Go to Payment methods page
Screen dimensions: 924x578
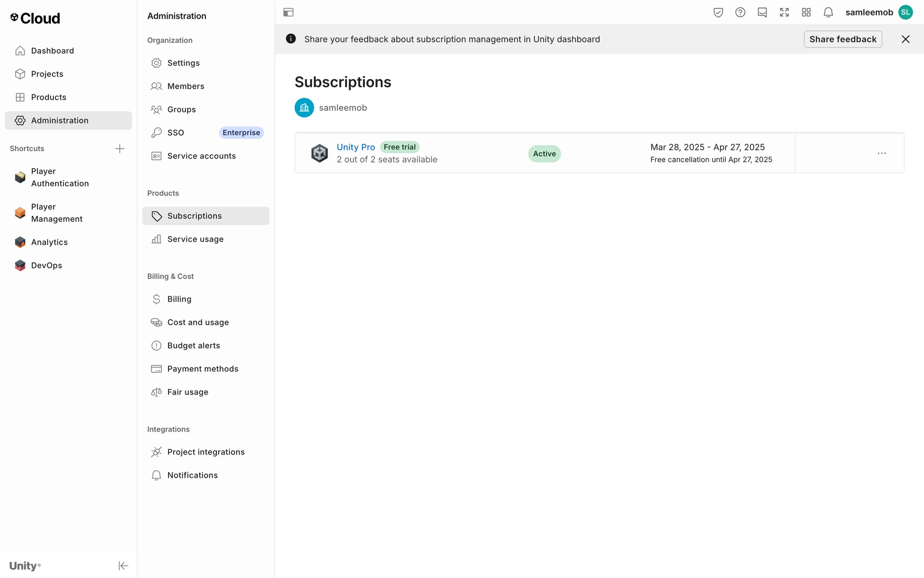point(203,368)
